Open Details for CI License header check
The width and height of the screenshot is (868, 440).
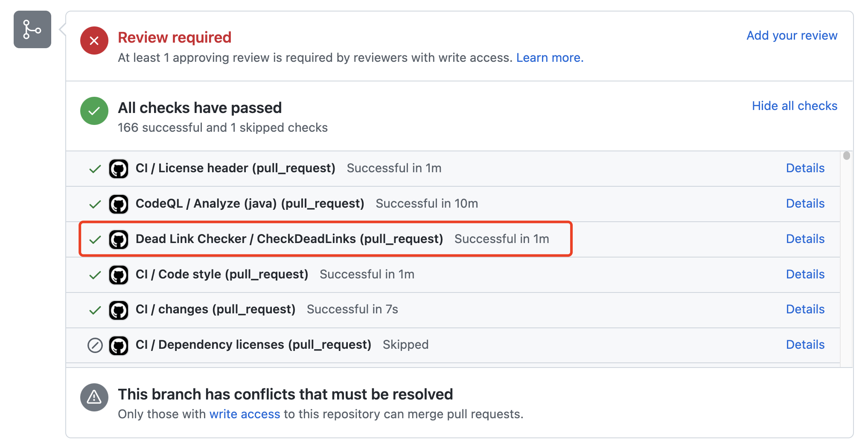(x=805, y=168)
